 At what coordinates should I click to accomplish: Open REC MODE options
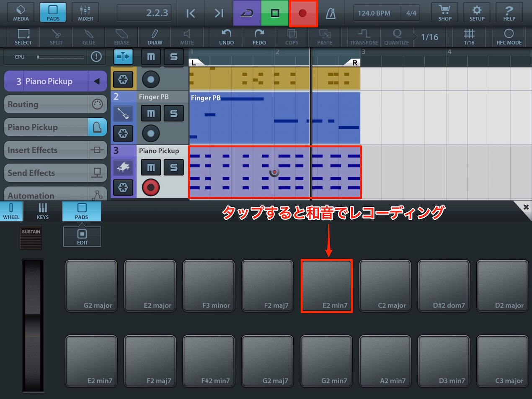509,37
